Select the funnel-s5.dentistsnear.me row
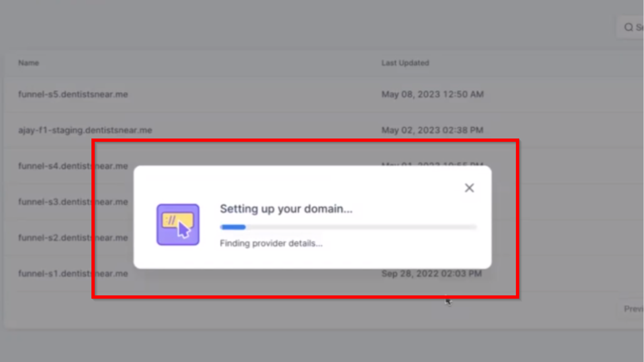This screenshot has height=362, width=644. click(324, 94)
